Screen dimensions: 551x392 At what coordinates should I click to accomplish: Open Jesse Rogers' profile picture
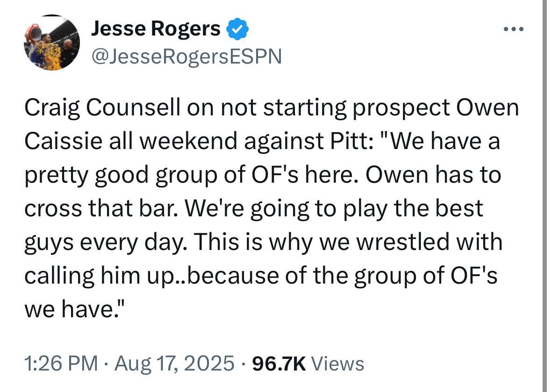tap(51, 43)
